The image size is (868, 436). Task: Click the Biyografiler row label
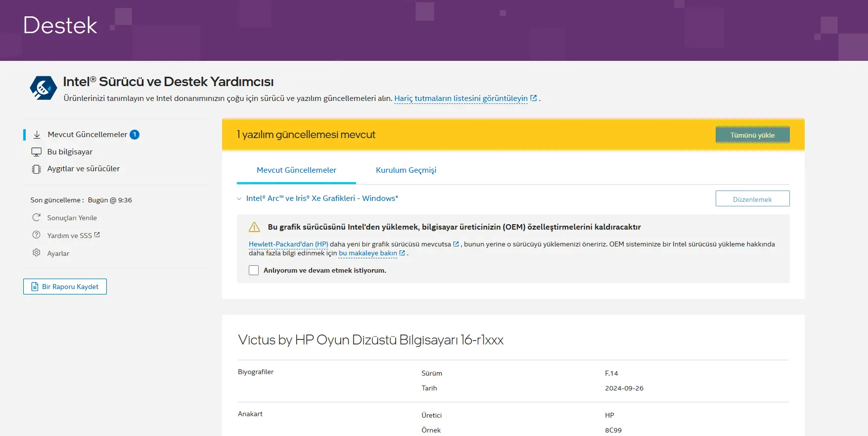click(256, 372)
